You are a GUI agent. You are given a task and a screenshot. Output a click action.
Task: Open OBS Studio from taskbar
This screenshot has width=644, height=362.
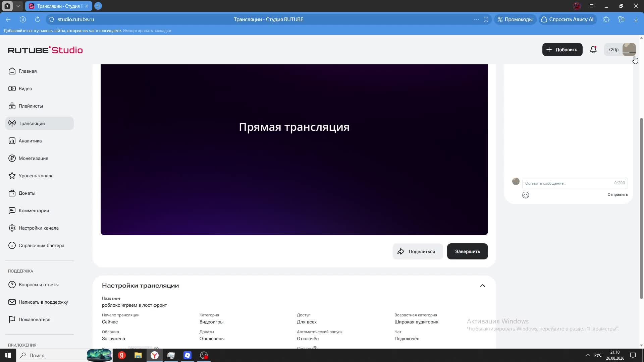pos(204,355)
